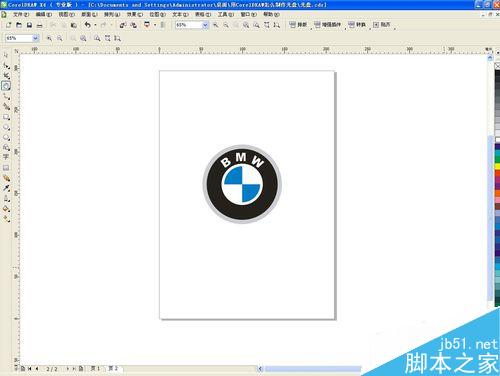
Task: Open the Outline tool flyout
Action: (x=6, y=199)
